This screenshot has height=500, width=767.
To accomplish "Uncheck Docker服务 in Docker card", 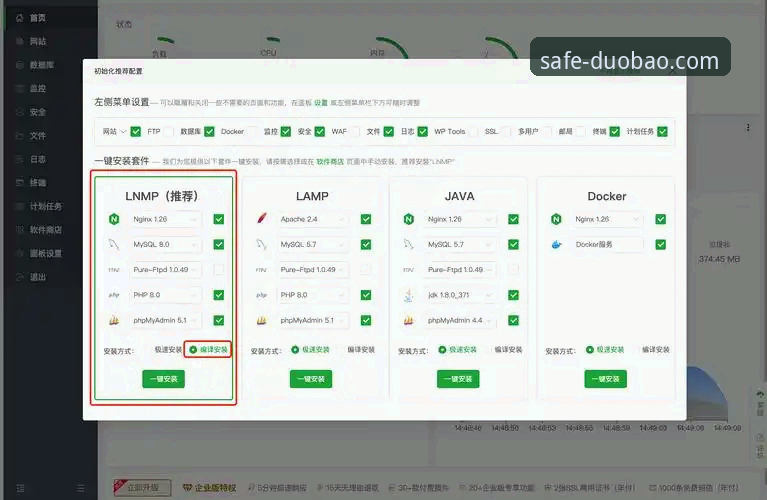I will 660,244.
